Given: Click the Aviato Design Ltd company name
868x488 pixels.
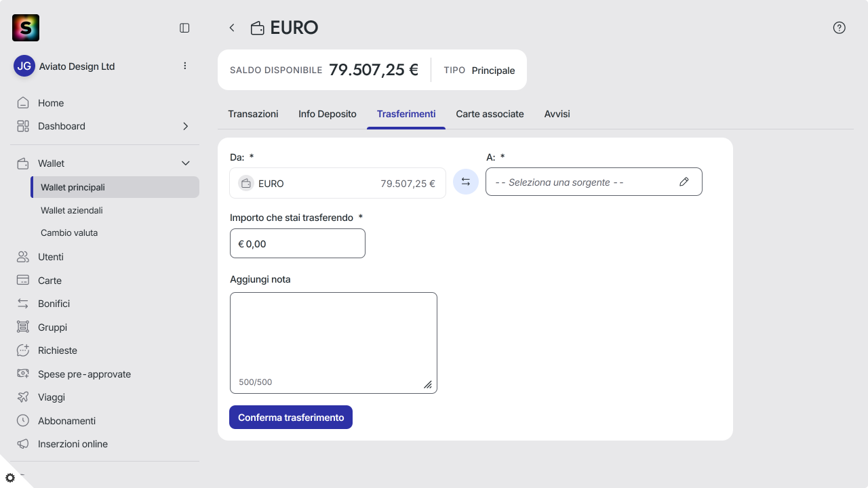Looking at the screenshot, I should point(77,66).
